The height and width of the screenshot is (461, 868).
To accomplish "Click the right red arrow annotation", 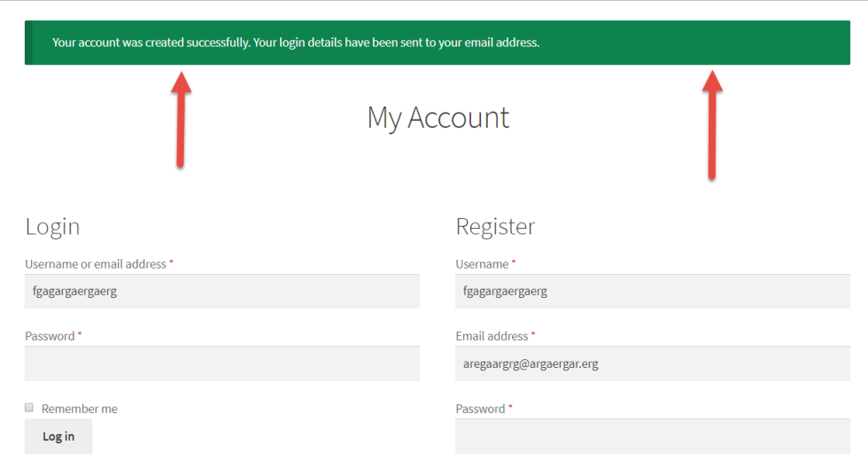I will coord(712,125).
